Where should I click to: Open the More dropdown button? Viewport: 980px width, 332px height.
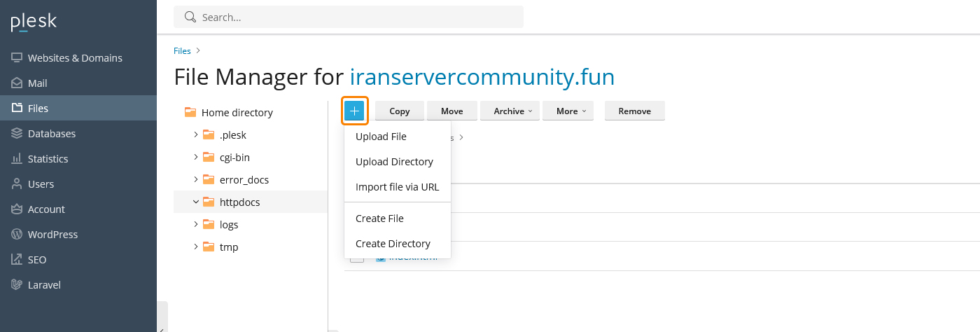(567, 111)
